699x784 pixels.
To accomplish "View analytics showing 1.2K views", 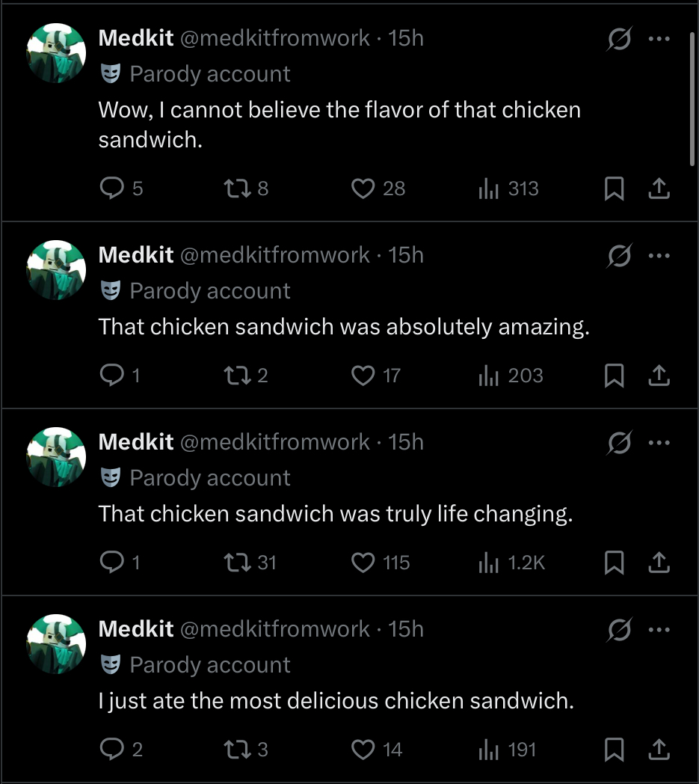I will (x=511, y=563).
